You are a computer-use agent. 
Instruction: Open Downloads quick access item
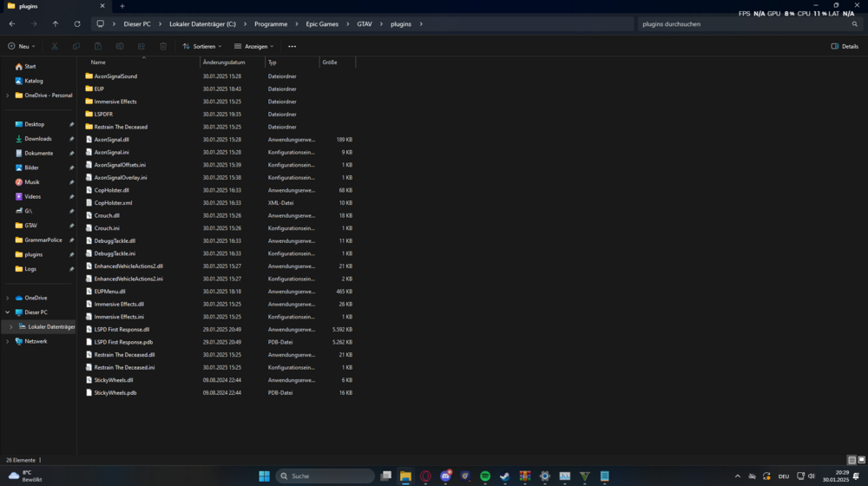(x=37, y=139)
